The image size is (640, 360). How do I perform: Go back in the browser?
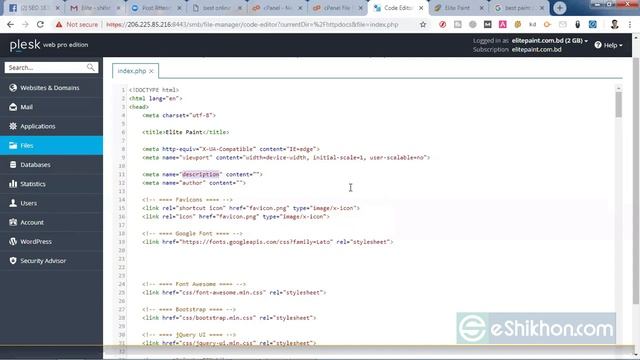coord(10,24)
